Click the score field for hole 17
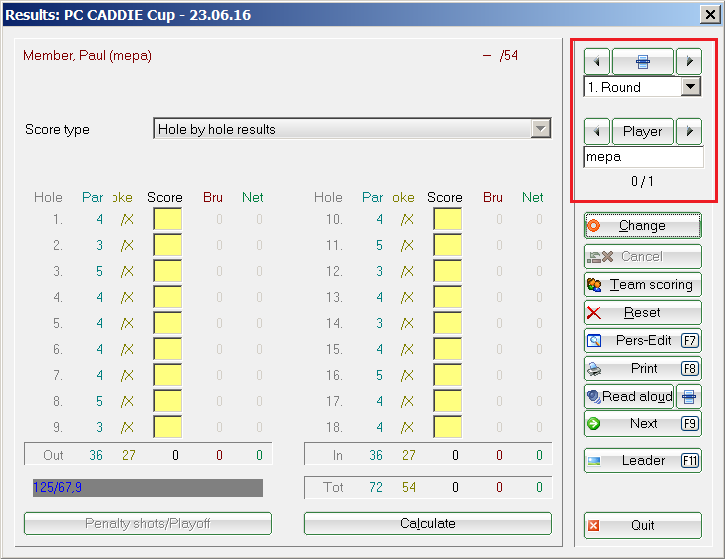 448,401
